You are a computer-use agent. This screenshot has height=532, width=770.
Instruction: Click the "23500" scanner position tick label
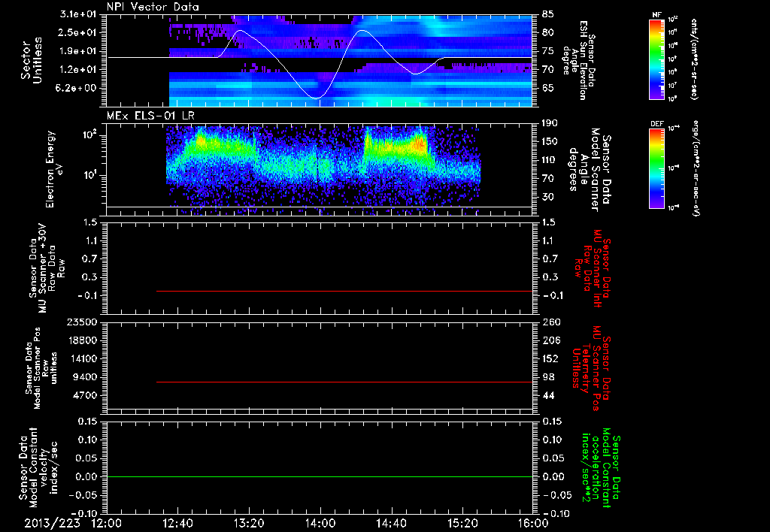81,322
